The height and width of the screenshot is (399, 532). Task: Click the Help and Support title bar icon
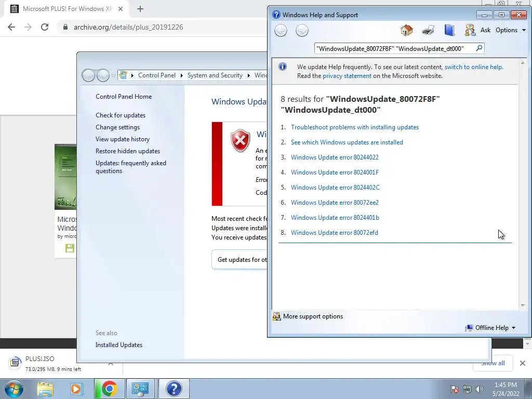(276, 15)
